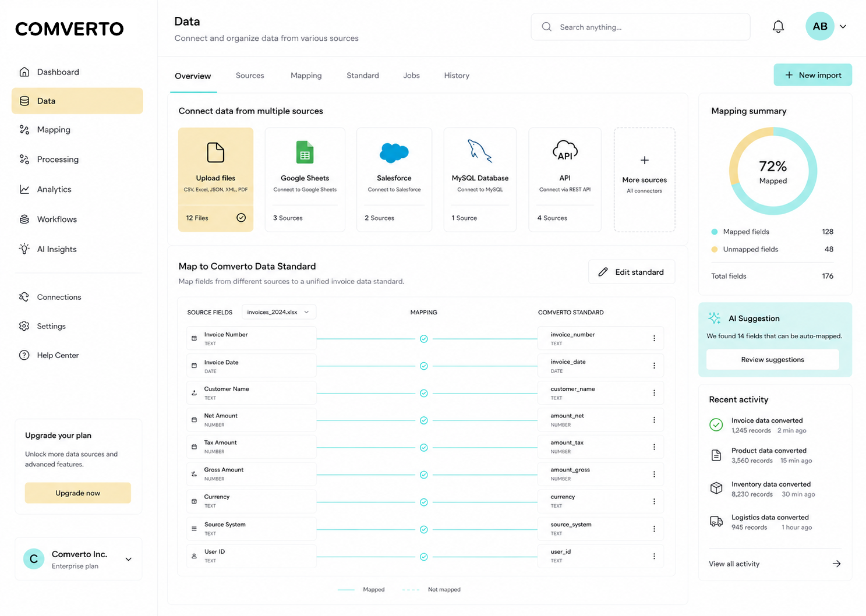
Task: Click Review suggestions button
Action: click(x=773, y=359)
